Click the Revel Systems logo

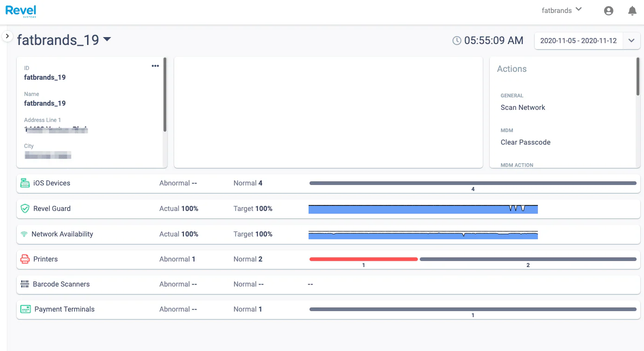coord(21,11)
